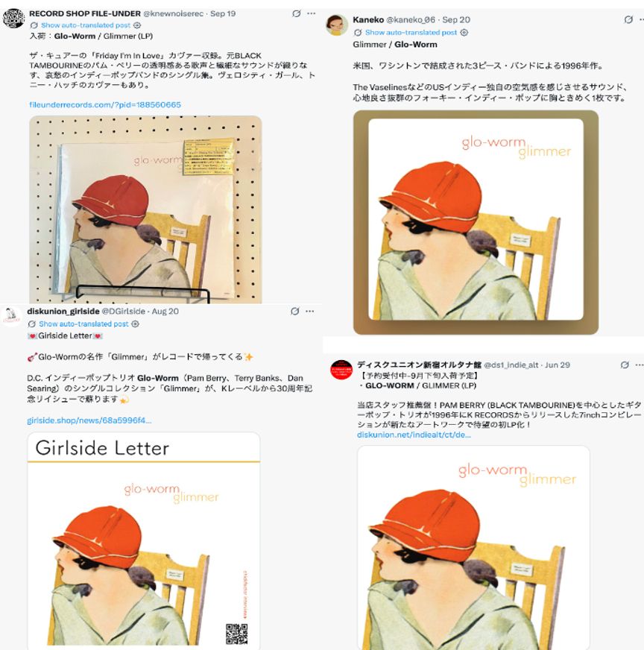Show auto-translated post for Kaneko
Image resolution: width=644 pixels, height=650 pixels.
[411, 32]
